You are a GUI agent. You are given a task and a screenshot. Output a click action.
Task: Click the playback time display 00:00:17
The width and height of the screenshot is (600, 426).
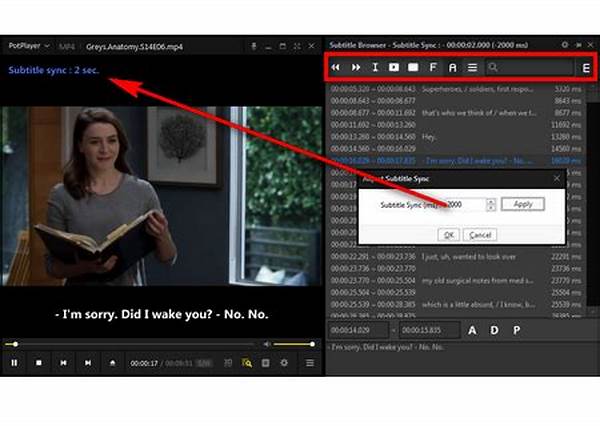click(144, 363)
